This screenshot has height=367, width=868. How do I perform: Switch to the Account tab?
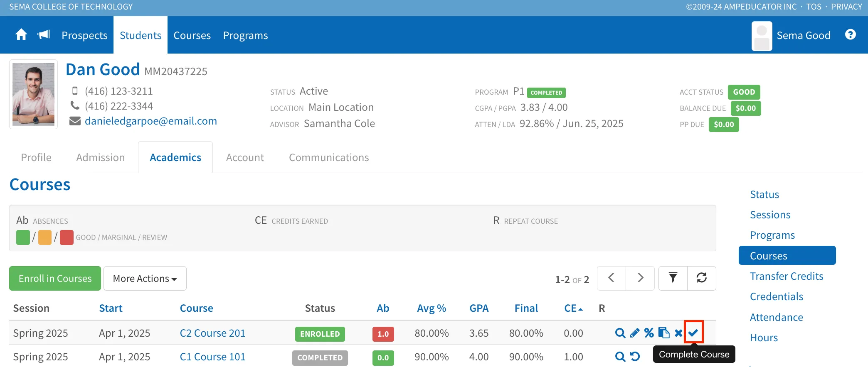245,157
